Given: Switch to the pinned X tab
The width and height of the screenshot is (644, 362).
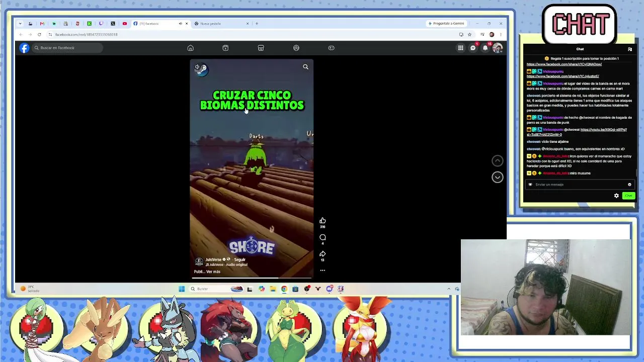Looking at the screenshot, I should click(x=113, y=24).
